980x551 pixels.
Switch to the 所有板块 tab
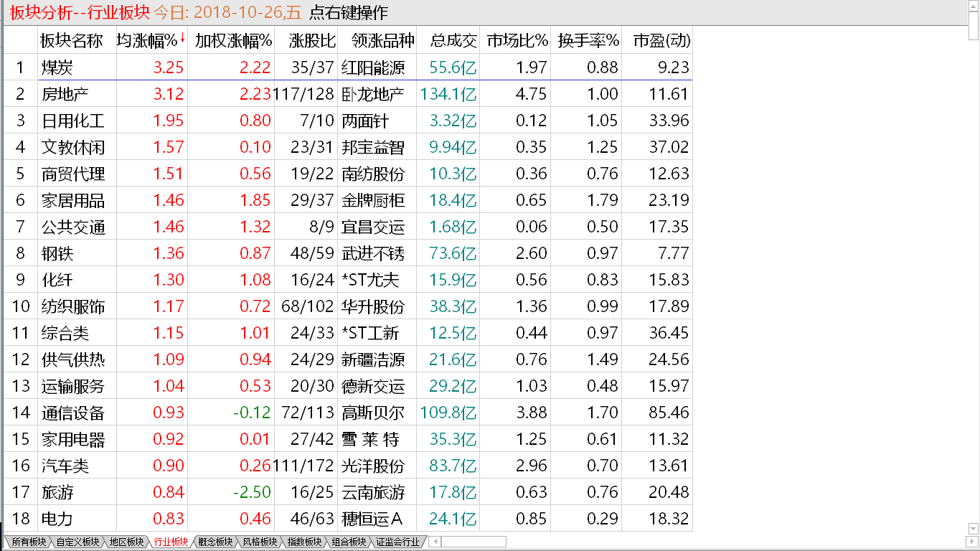click(x=29, y=542)
